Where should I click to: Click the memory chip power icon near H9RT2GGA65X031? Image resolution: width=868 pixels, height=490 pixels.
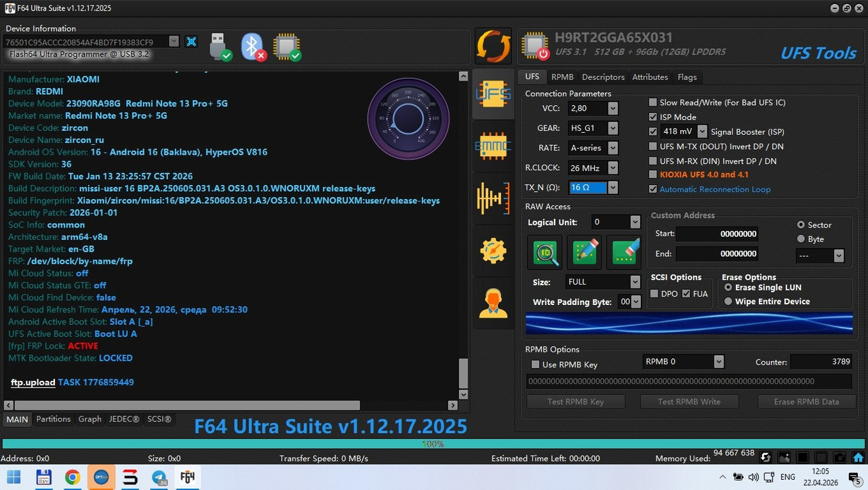[x=535, y=45]
